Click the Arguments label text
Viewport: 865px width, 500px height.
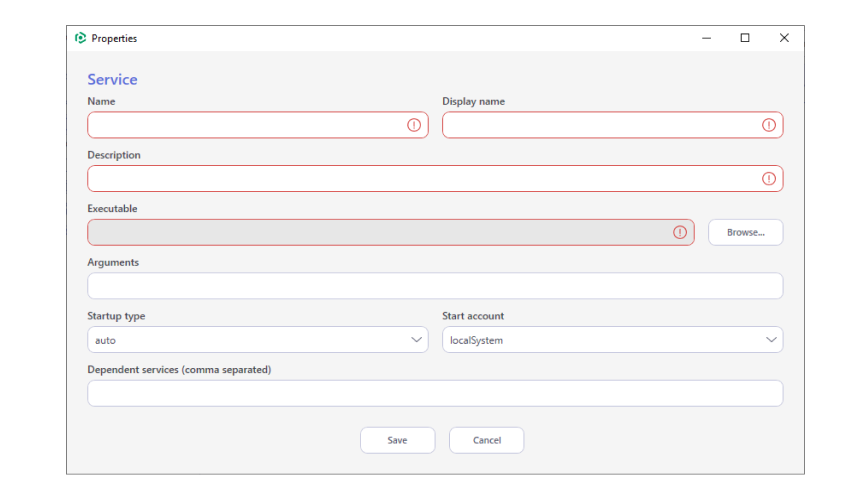[x=113, y=263]
